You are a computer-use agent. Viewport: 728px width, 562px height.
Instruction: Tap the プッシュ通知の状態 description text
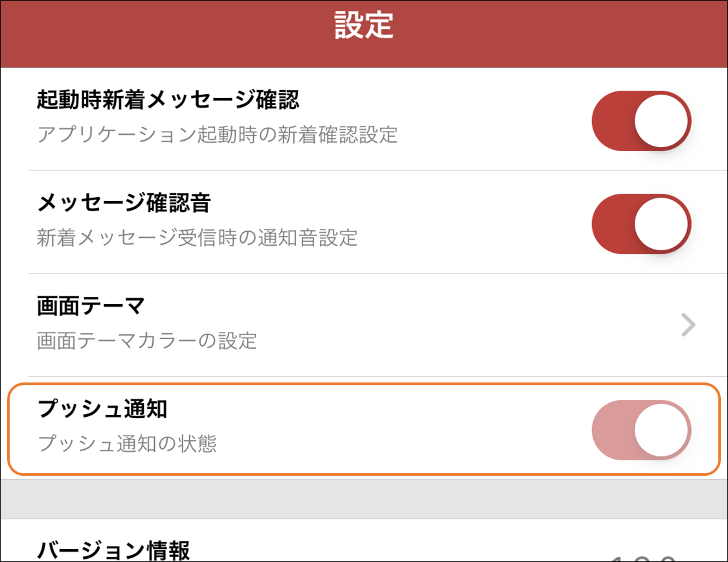tap(127, 443)
